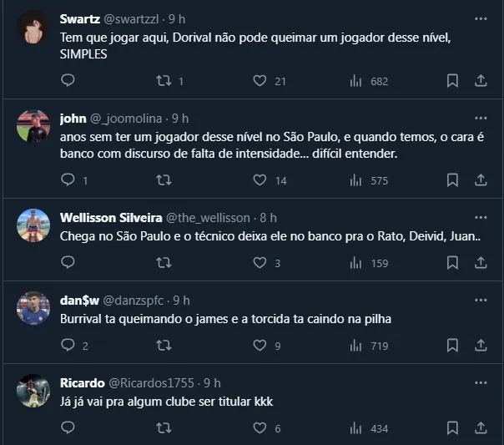This screenshot has height=445, width=504.
Task: Open Wellisson Silveira's profile name link
Action: point(111,217)
